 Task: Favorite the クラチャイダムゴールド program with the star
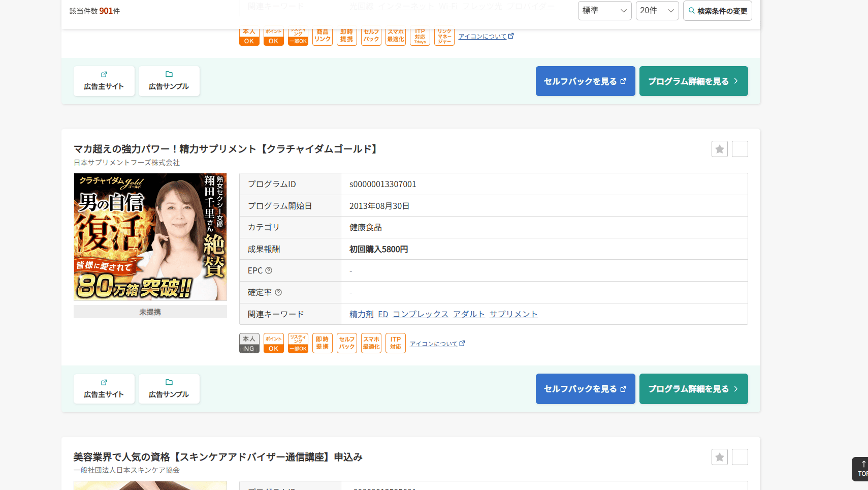[x=720, y=149]
